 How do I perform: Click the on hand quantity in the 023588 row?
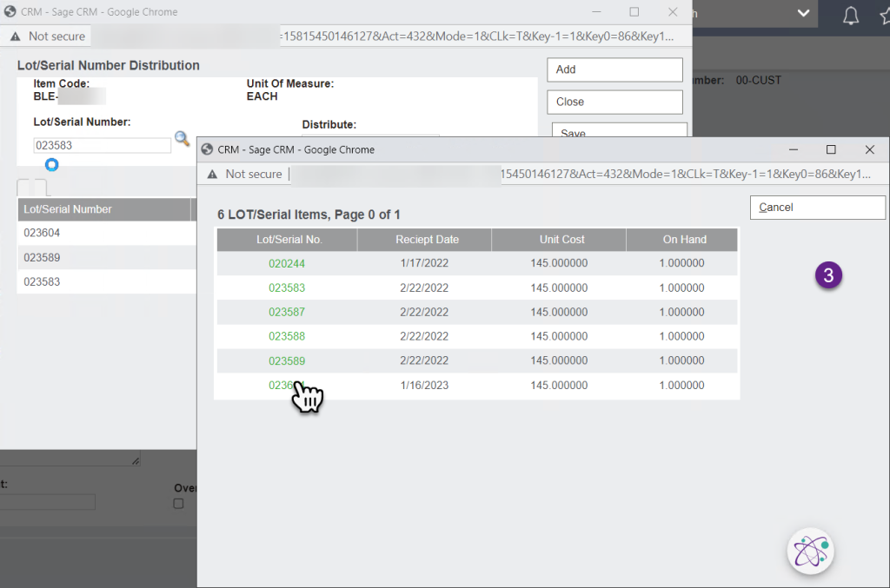(x=681, y=336)
